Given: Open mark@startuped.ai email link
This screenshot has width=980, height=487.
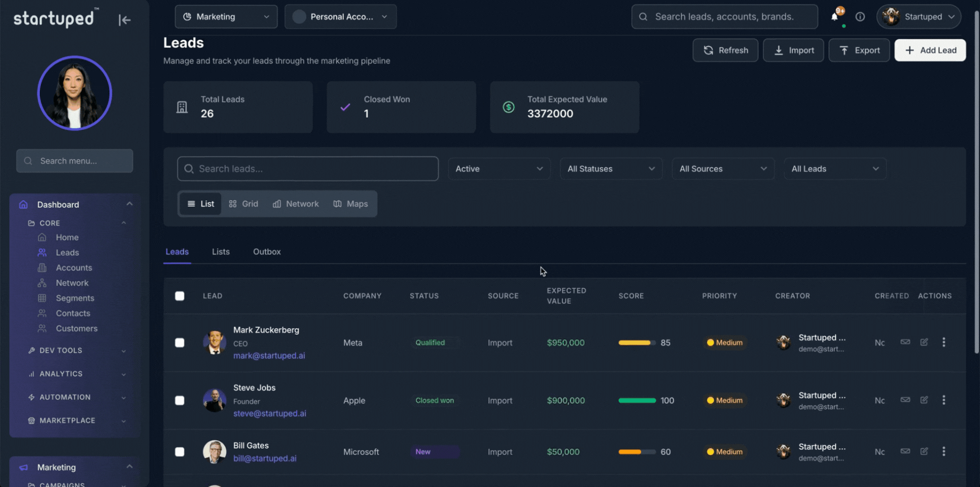Looking at the screenshot, I should tap(269, 355).
